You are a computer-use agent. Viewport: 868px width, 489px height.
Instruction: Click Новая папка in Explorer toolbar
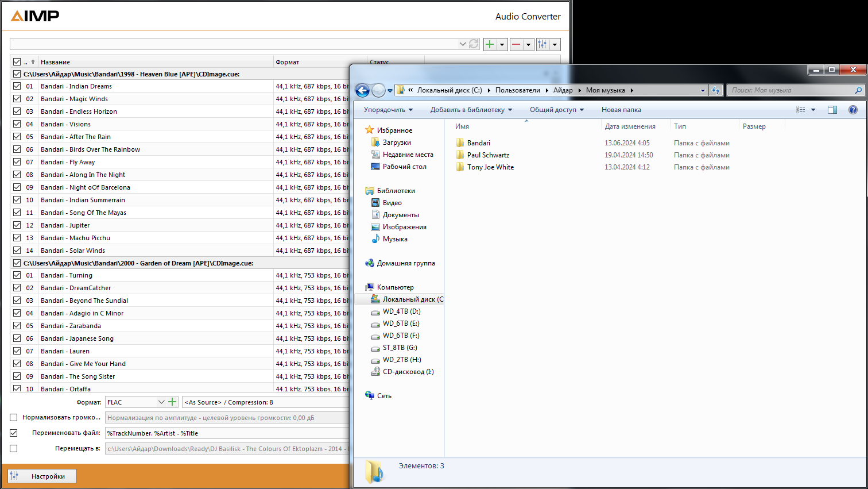(621, 110)
